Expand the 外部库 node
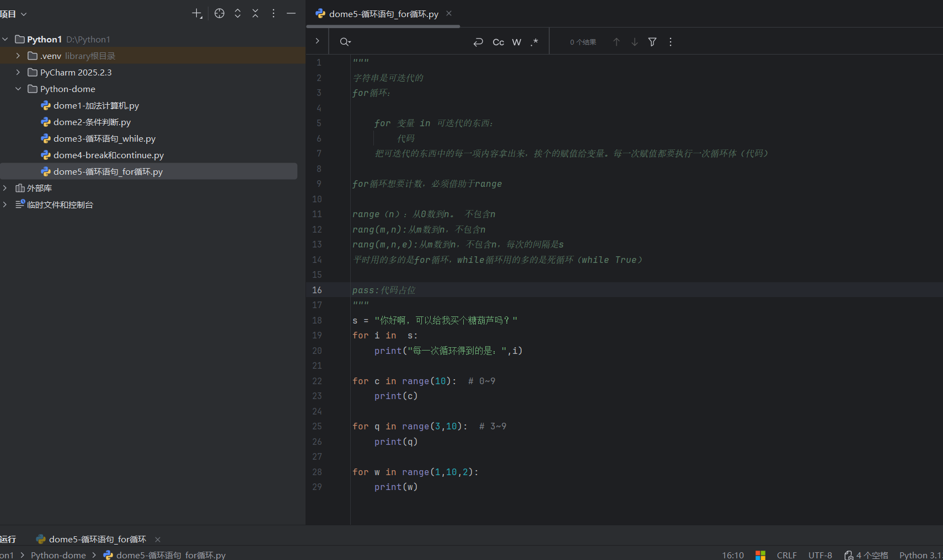The width and height of the screenshot is (943, 560). (5, 188)
